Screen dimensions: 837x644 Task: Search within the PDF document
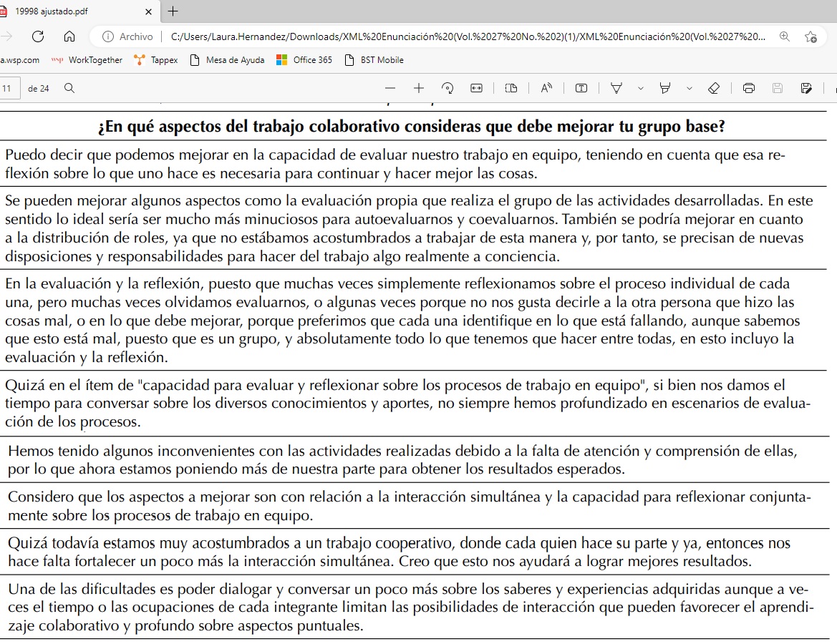pos(69,89)
